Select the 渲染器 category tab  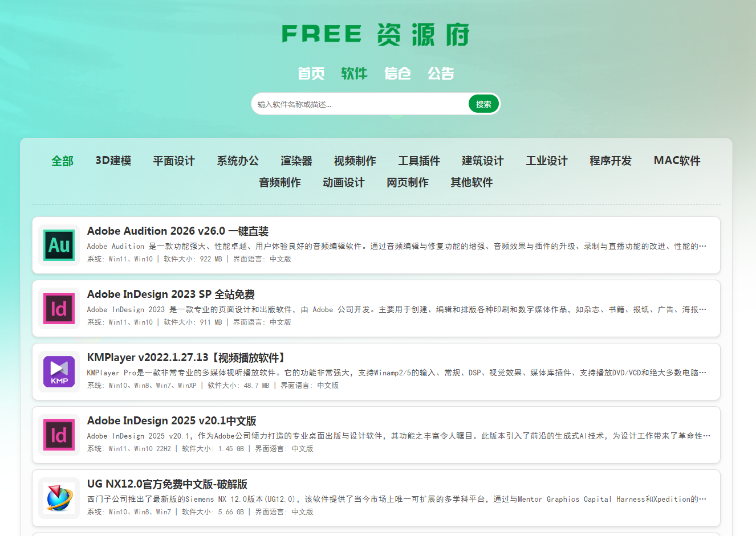296,161
